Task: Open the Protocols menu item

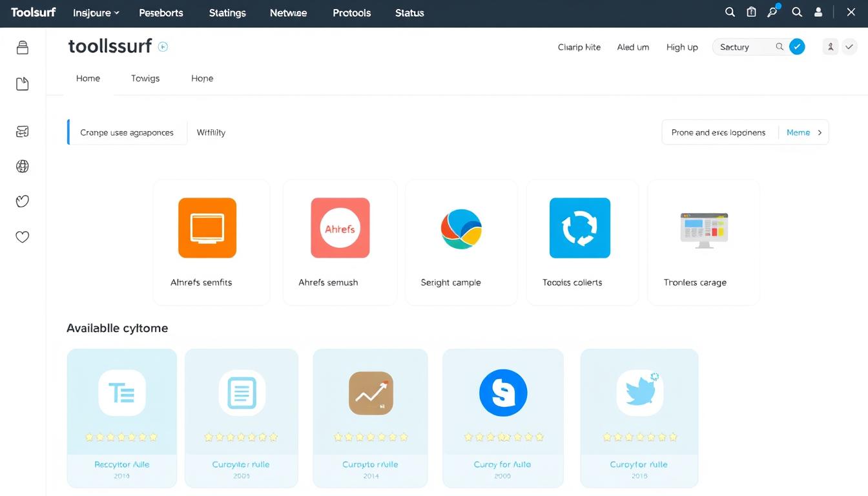Action: click(351, 12)
